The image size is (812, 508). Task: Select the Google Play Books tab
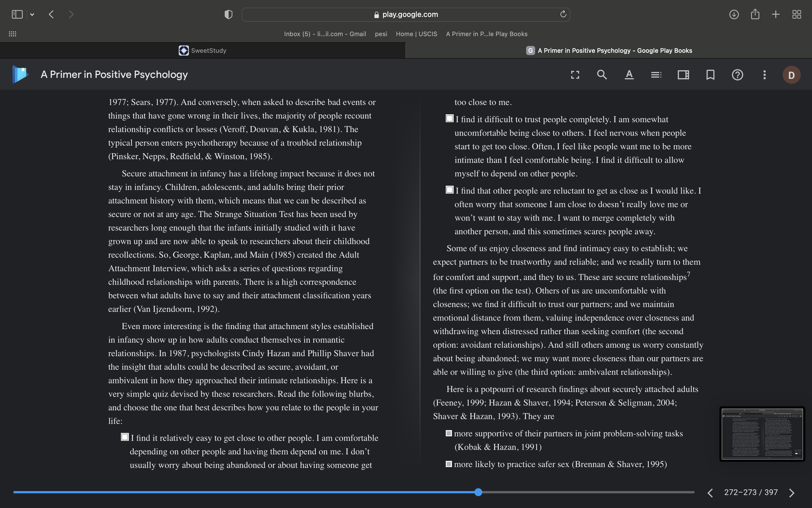[609, 51]
